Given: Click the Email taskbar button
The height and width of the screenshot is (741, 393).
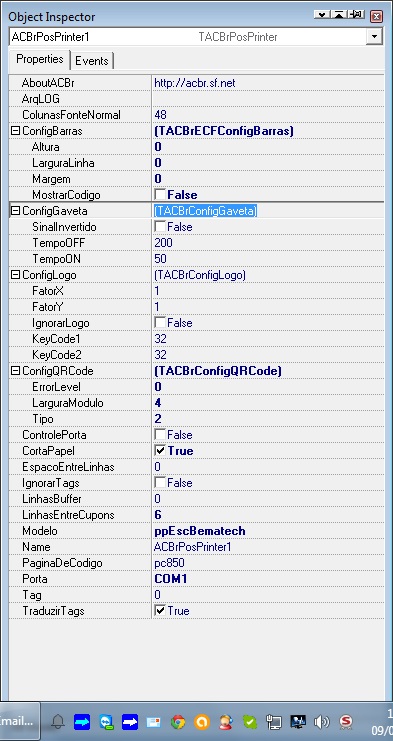Looking at the screenshot, I should 19,721.
